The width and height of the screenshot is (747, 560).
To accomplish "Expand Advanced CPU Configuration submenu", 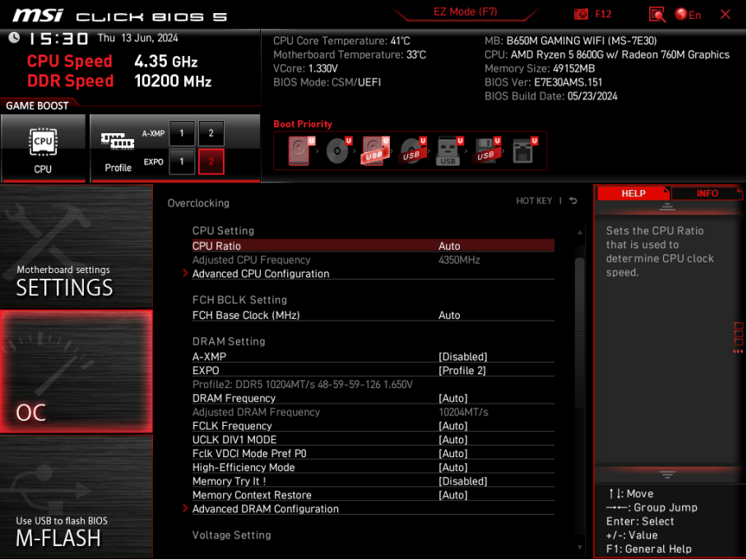I will tap(261, 274).
